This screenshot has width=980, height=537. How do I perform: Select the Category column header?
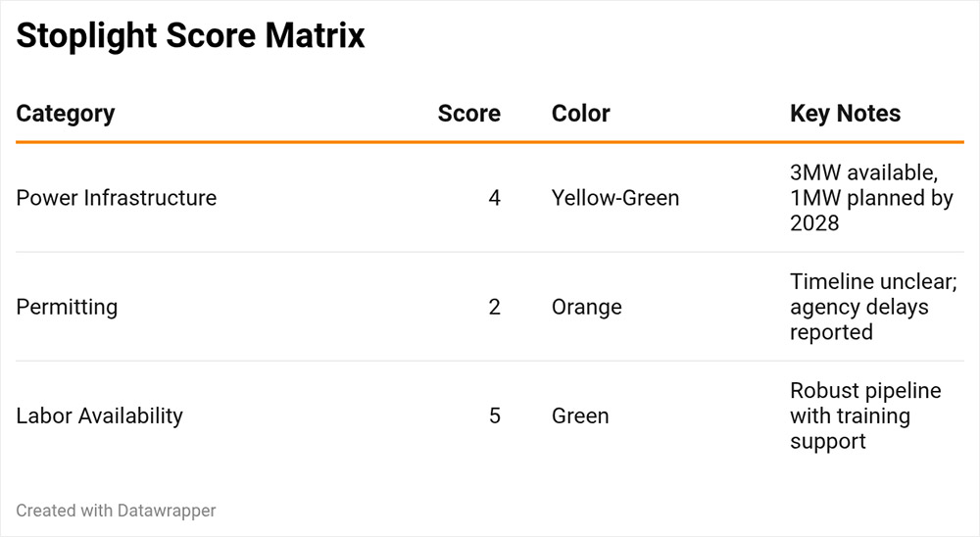(x=66, y=114)
